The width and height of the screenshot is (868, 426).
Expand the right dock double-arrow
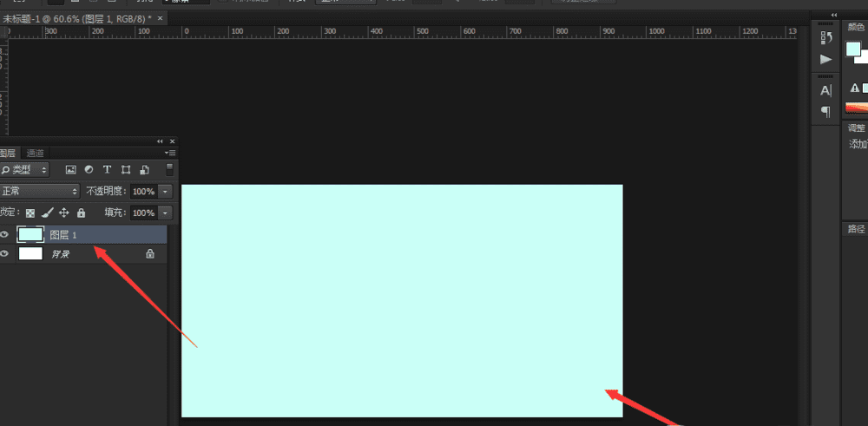click(x=834, y=15)
